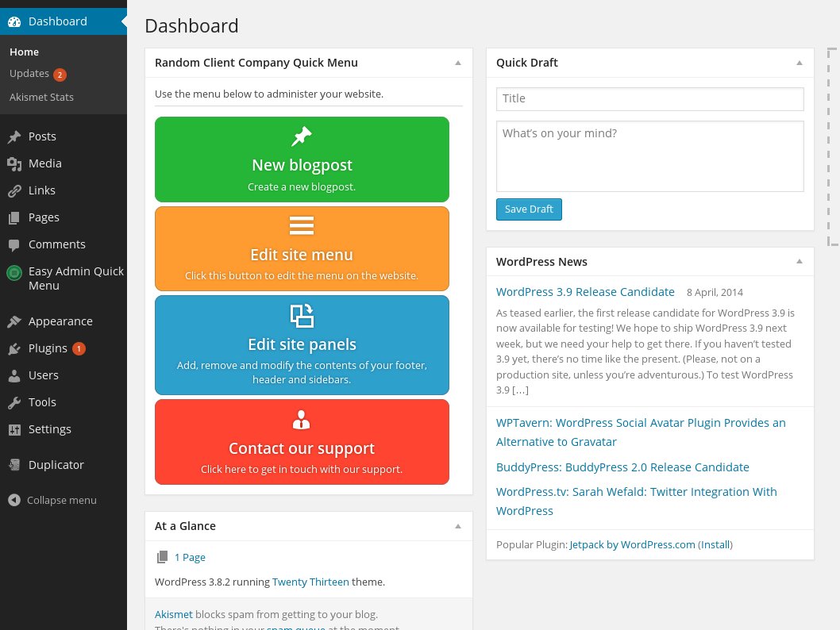Screen dimensions: 840x630
Task: Open WPTavern Social Avatar Plugin news link
Action: [x=641, y=432]
